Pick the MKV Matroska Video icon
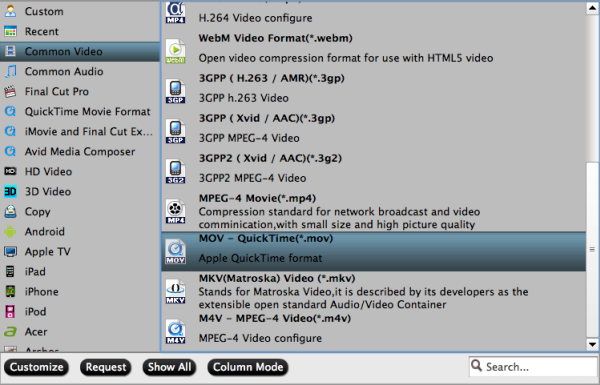This screenshot has height=385, width=600. 175,292
